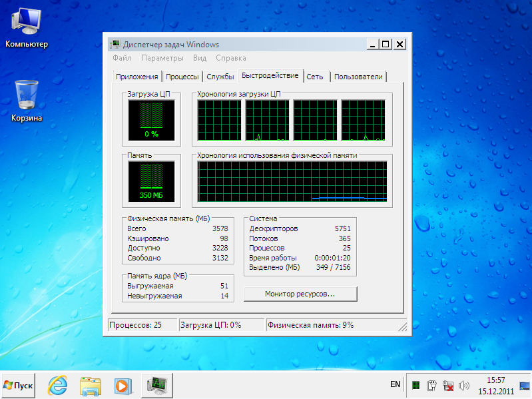
Task: Click the third CPU history graph
Action: [315, 120]
